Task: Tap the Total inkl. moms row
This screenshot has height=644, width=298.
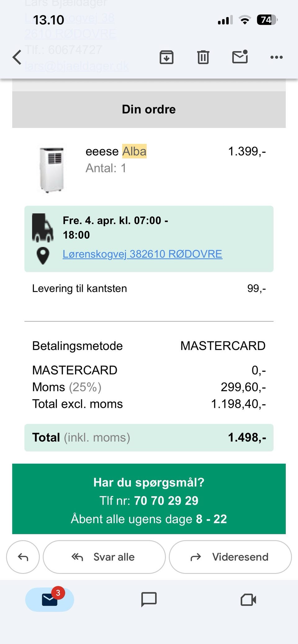Action: (x=149, y=438)
